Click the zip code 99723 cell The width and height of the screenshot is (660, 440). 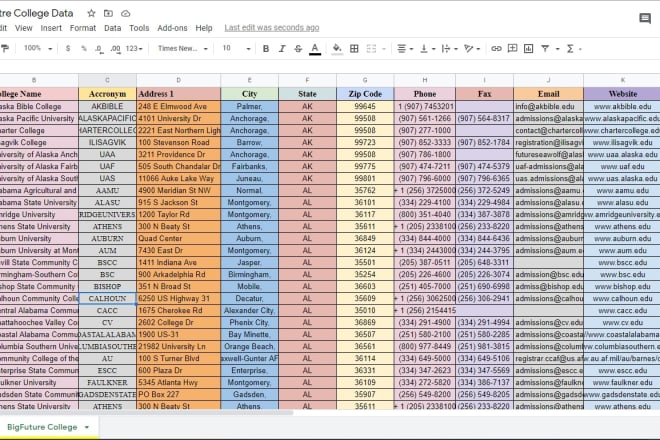coord(365,142)
